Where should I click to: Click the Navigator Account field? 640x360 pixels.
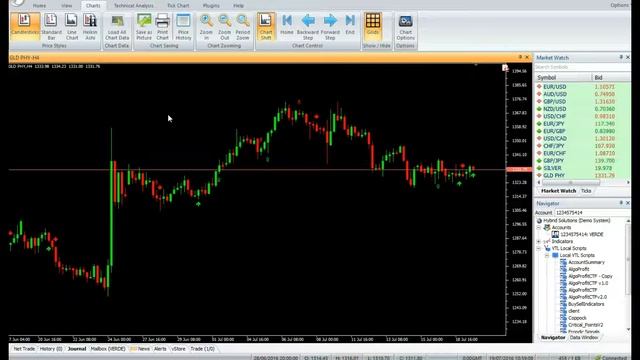point(592,213)
